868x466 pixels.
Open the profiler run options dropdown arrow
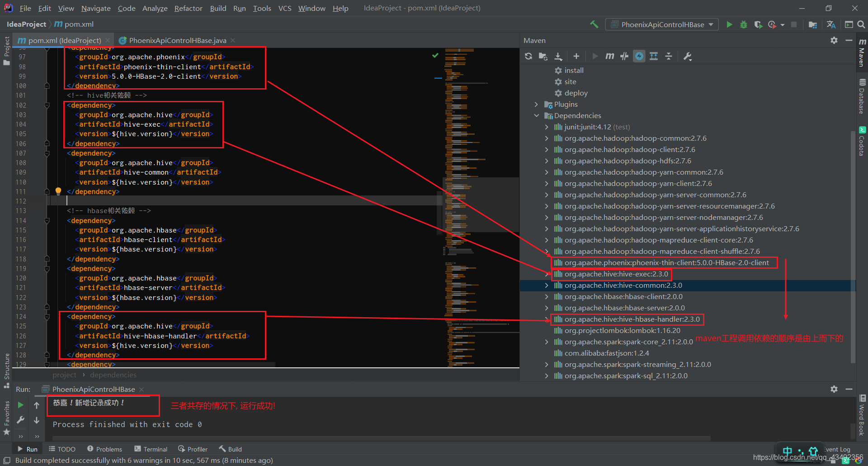782,25
